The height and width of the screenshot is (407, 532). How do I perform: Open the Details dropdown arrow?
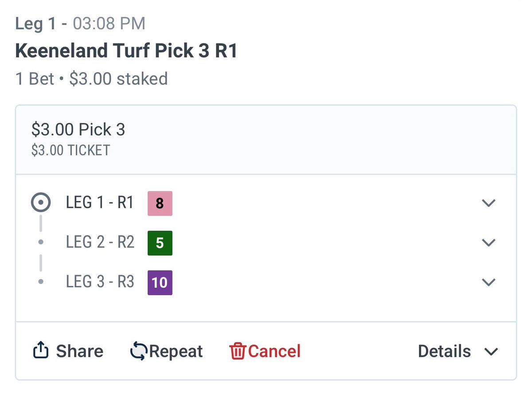(x=491, y=352)
